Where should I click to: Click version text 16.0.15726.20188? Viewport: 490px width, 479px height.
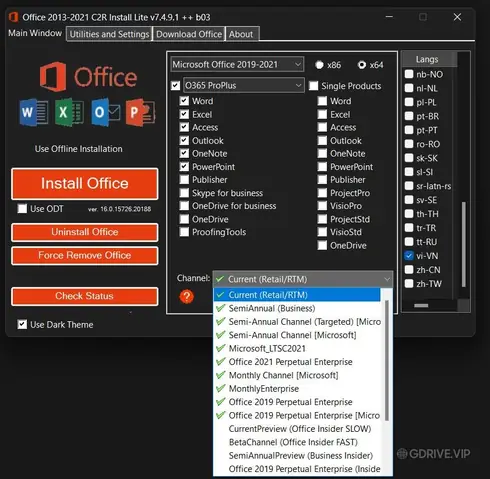coord(119,209)
